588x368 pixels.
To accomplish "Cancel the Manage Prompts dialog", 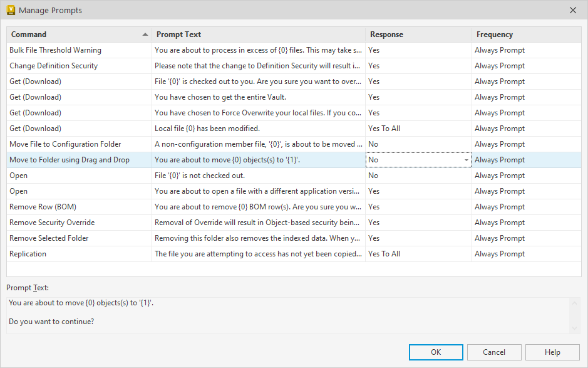I will (x=494, y=352).
